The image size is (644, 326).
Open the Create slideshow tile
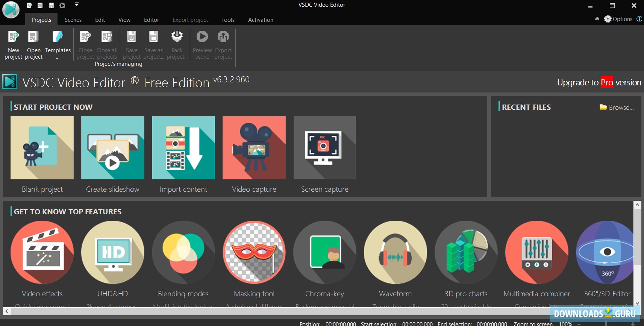(113, 148)
